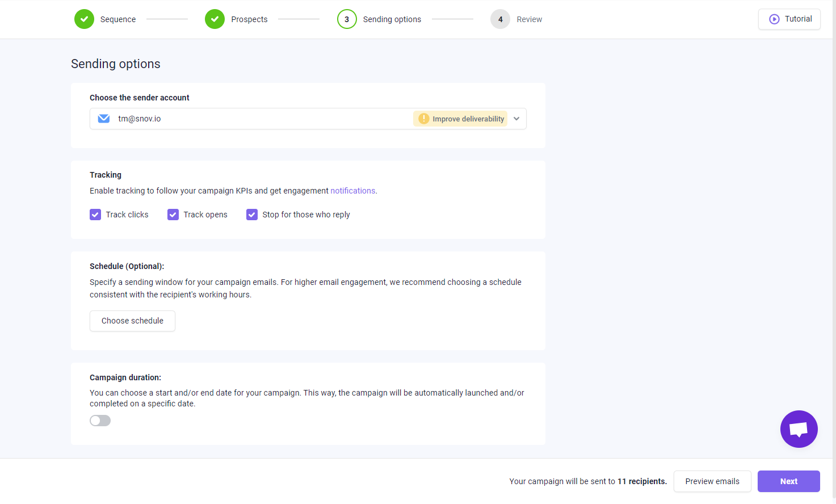Click the Sending options heading

coord(116,64)
